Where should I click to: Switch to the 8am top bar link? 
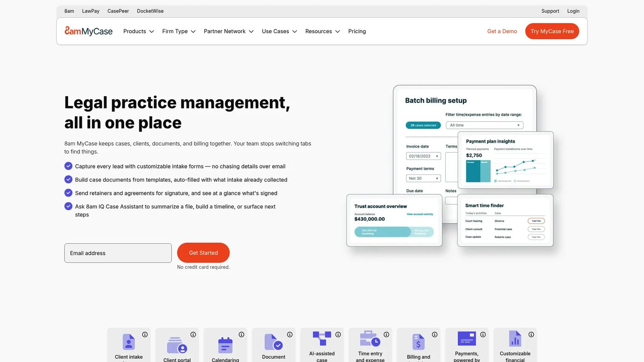point(69,11)
